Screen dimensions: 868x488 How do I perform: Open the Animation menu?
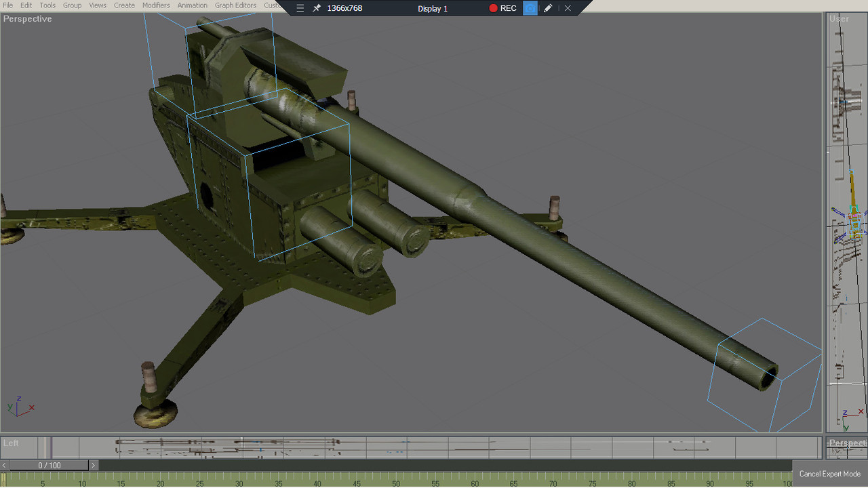(x=193, y=5)
